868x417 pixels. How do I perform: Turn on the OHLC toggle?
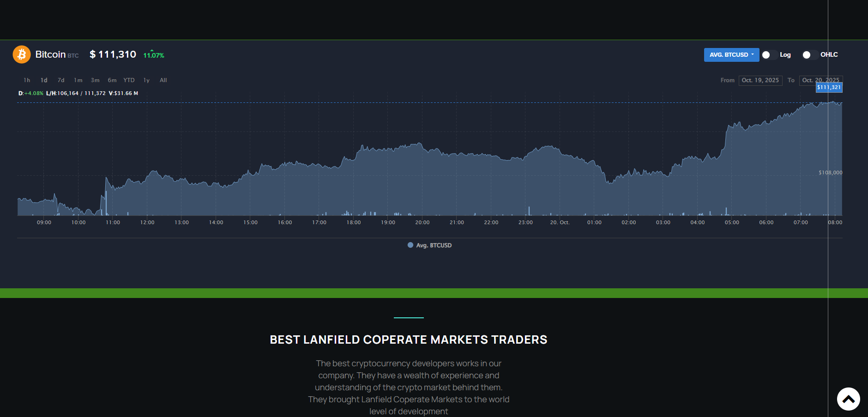coord(809,55)
